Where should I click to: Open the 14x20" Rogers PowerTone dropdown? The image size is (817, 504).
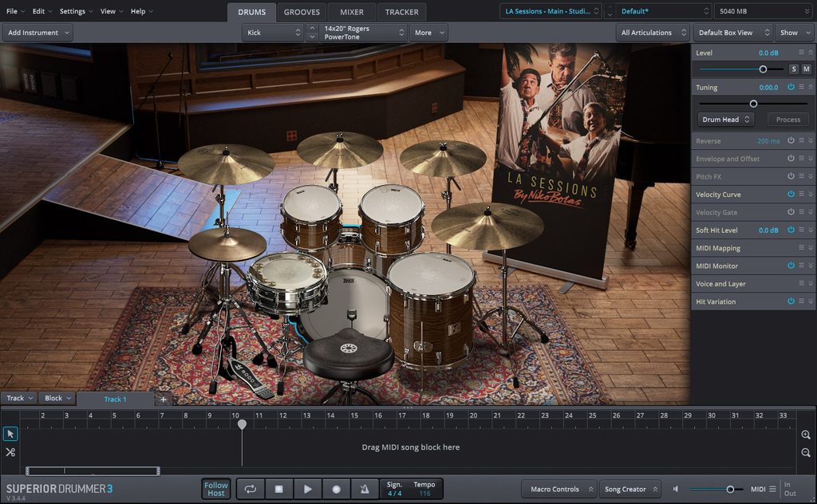point(363,32)
